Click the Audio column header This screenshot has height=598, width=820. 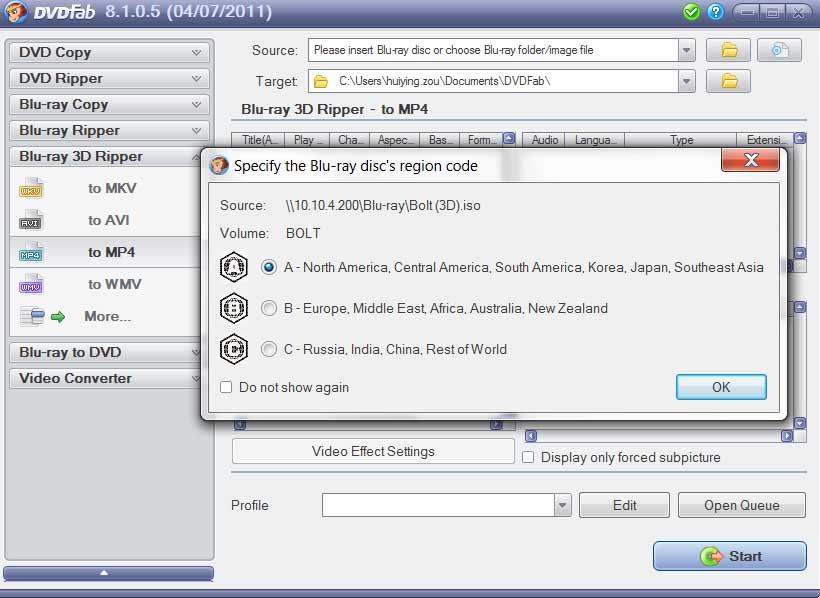[544, 140]
